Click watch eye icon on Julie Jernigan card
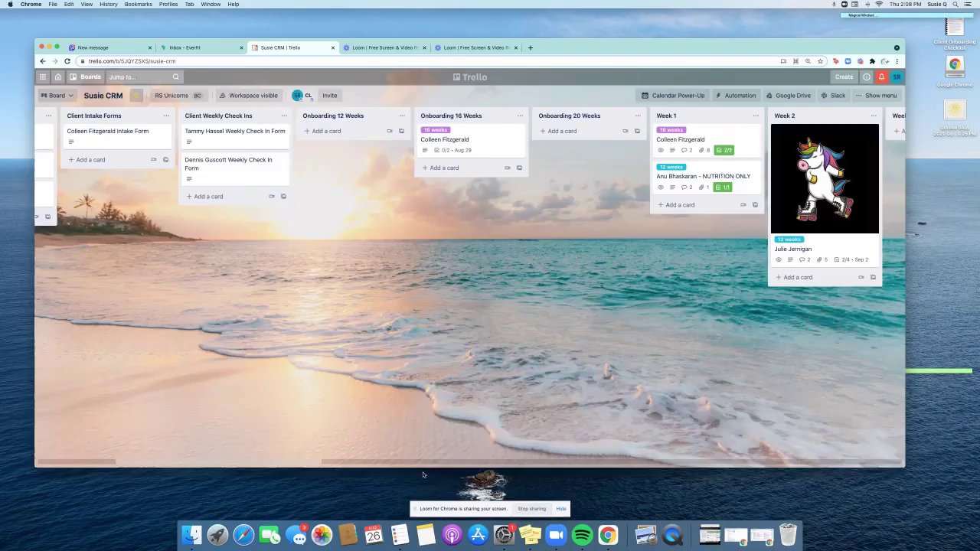The image size is (980, 551). (779, 259)
